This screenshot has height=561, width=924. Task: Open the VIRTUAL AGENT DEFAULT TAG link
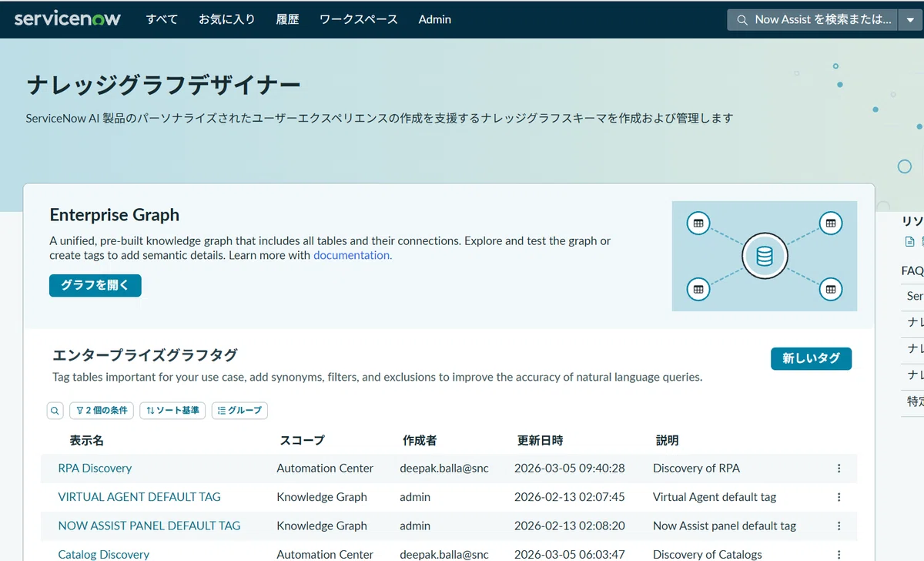click(139, 497)
